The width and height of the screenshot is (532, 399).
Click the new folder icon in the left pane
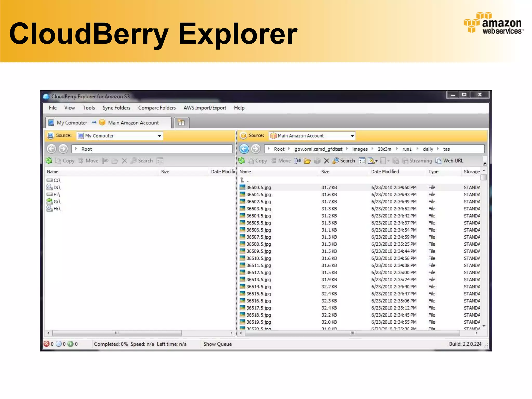[x=115, y=161]
